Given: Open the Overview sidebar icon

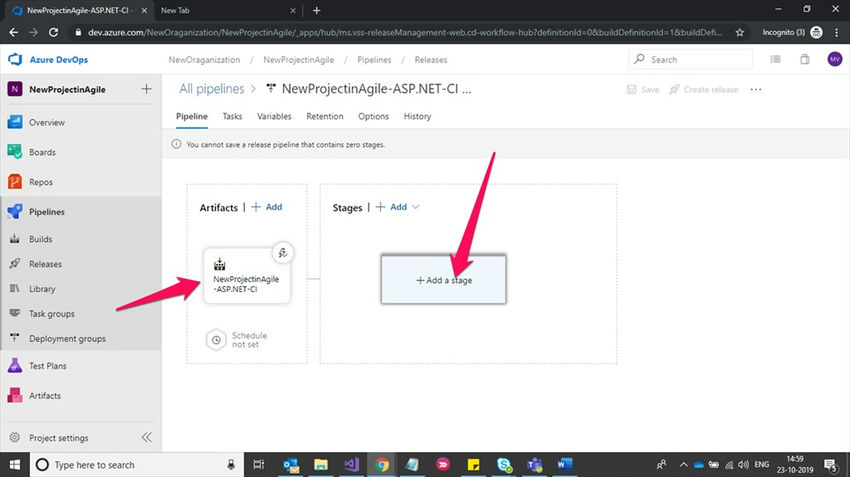Looking at the screenshot, I should (x=15, y=122).
